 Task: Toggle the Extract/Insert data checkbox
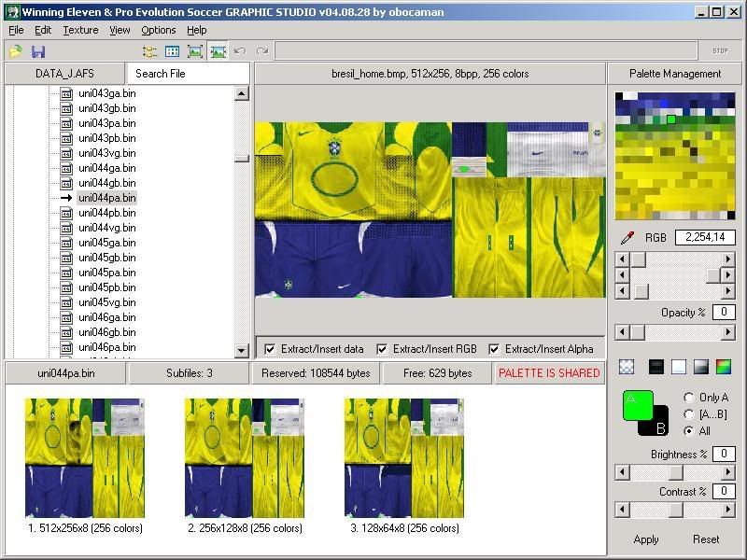point(270,349)
